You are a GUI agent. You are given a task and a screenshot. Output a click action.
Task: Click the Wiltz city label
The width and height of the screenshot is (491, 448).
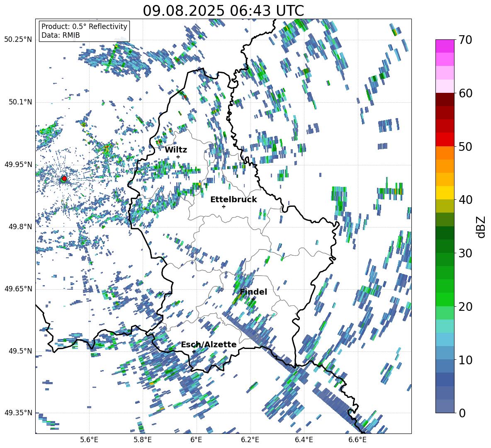[x=176, y=150]
